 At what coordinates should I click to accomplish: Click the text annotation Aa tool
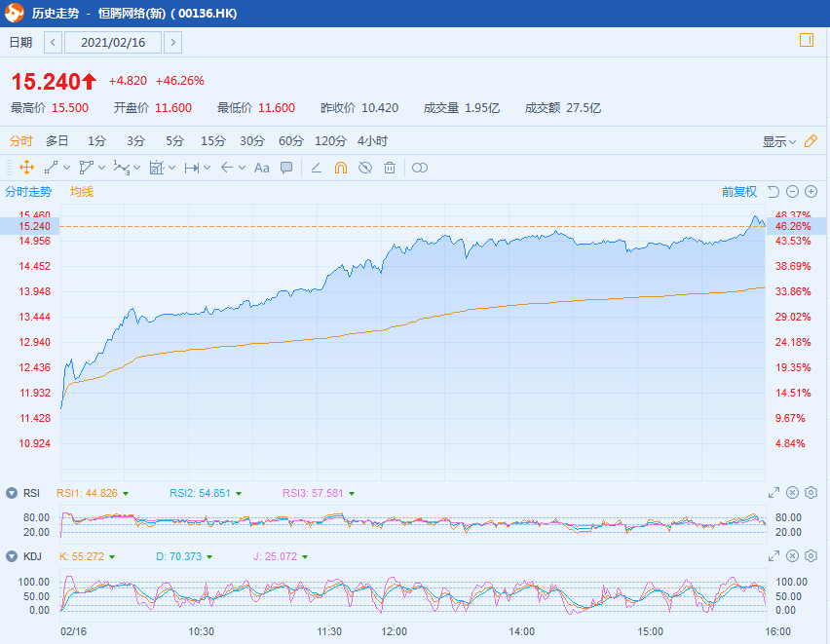point(261,168)
